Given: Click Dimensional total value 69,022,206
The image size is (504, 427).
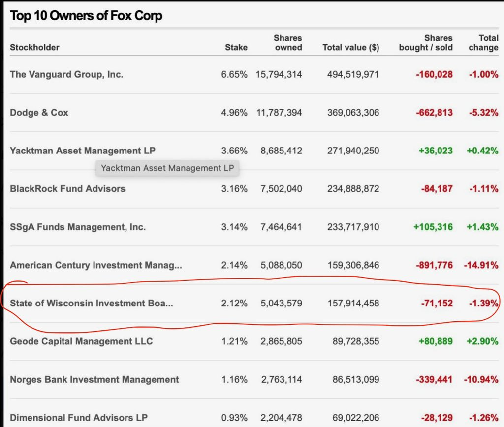Looking at the screenshot, I should tap(356, 417).
